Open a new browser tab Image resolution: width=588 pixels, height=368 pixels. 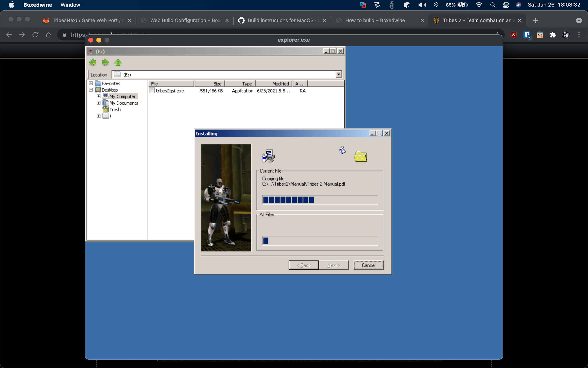535,20
